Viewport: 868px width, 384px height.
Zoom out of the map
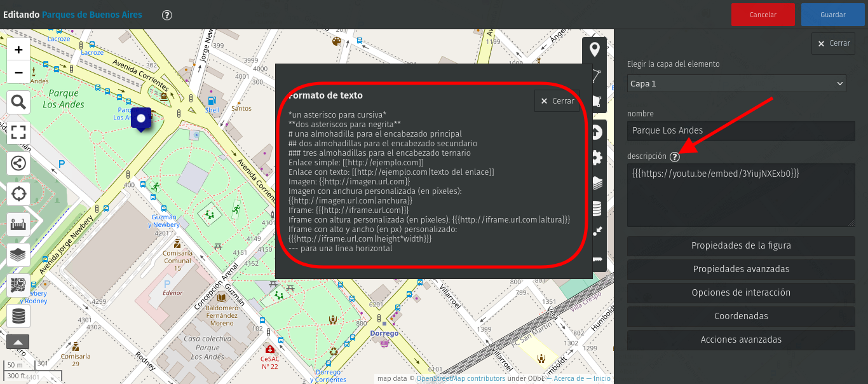18,72
